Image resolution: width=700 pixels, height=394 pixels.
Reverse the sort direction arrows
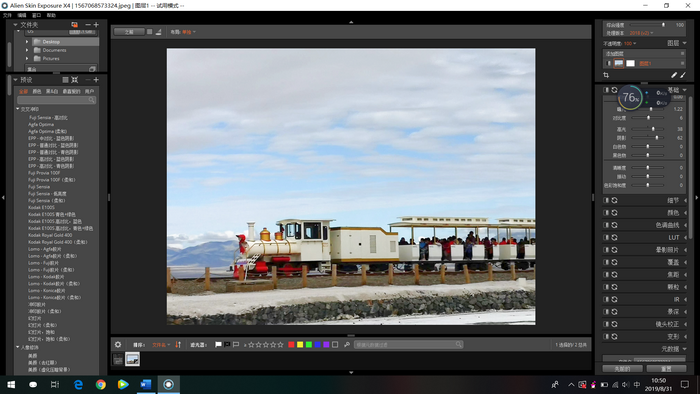[x=178, y=344]
